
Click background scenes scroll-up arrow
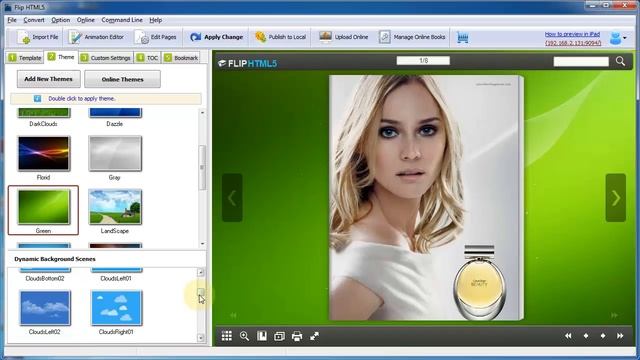(x=200, y=272)
